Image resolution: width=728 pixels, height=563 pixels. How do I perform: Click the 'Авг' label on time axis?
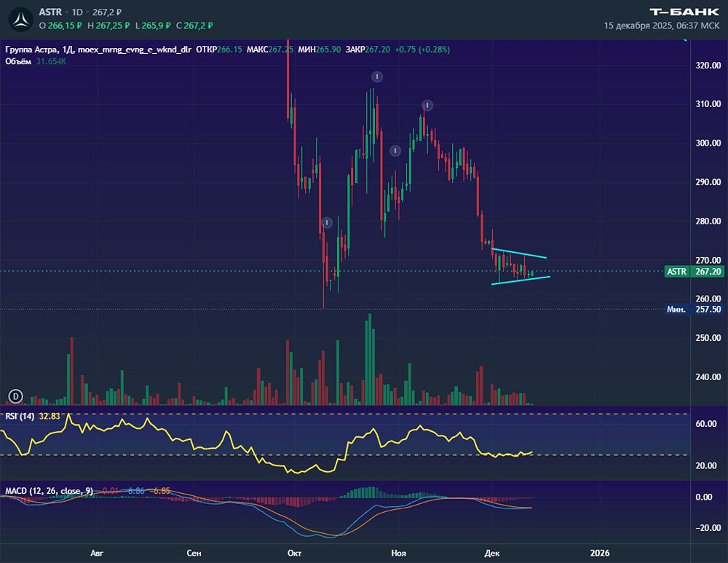point(97,553)
